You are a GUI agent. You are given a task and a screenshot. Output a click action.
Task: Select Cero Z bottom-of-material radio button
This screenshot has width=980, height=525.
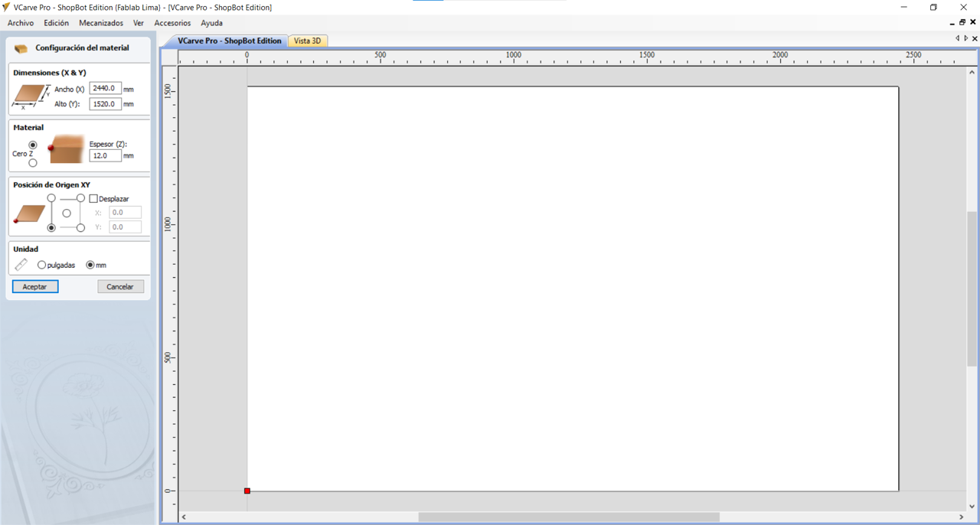(x=32, y=162)
